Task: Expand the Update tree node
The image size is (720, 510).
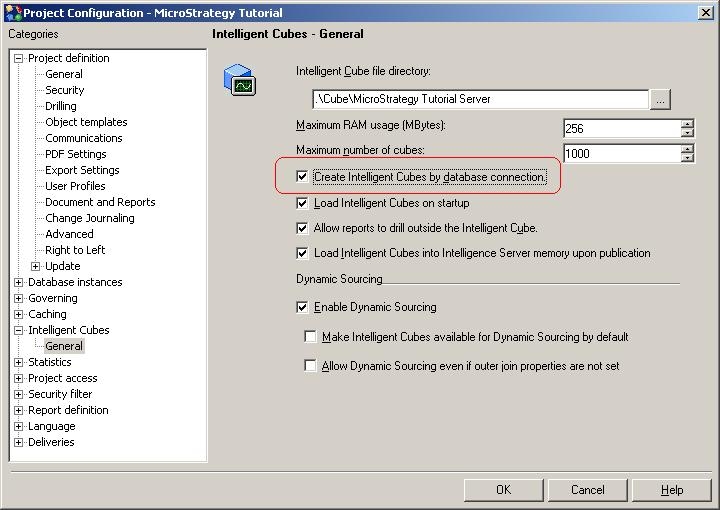Action: [35, 266]
